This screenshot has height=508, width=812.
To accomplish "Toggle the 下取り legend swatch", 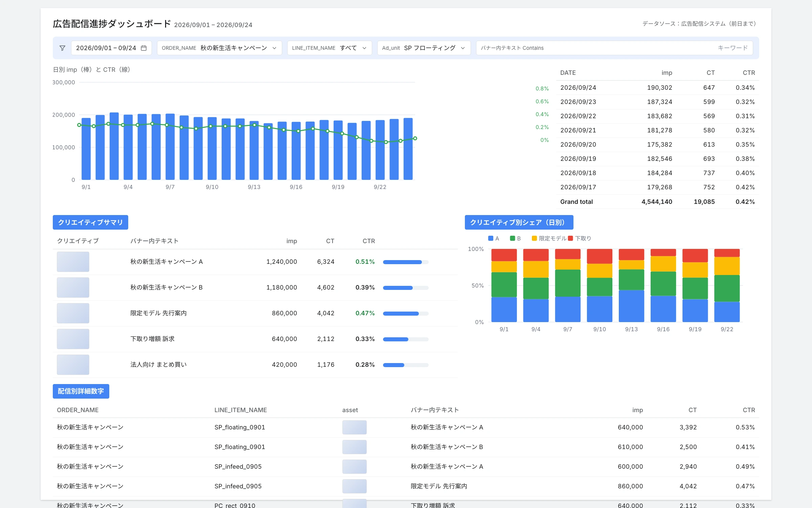I will (570, 238).
